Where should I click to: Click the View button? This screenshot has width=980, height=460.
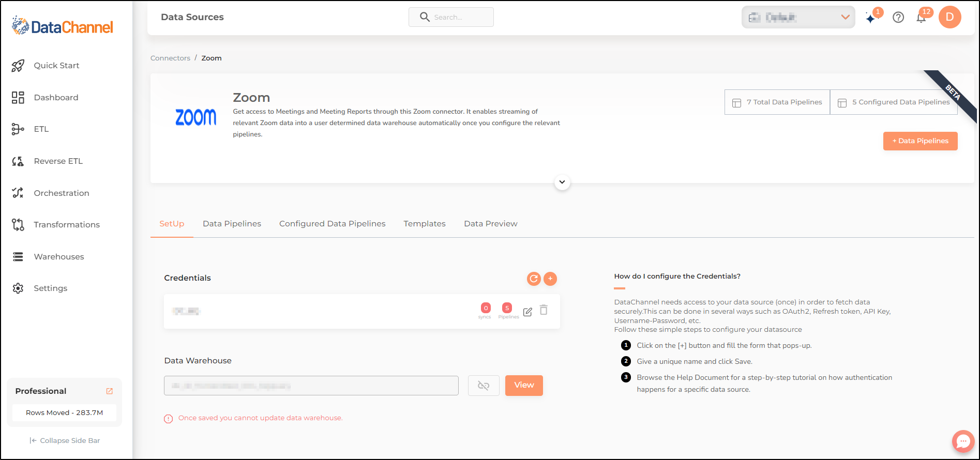point(524,386)
